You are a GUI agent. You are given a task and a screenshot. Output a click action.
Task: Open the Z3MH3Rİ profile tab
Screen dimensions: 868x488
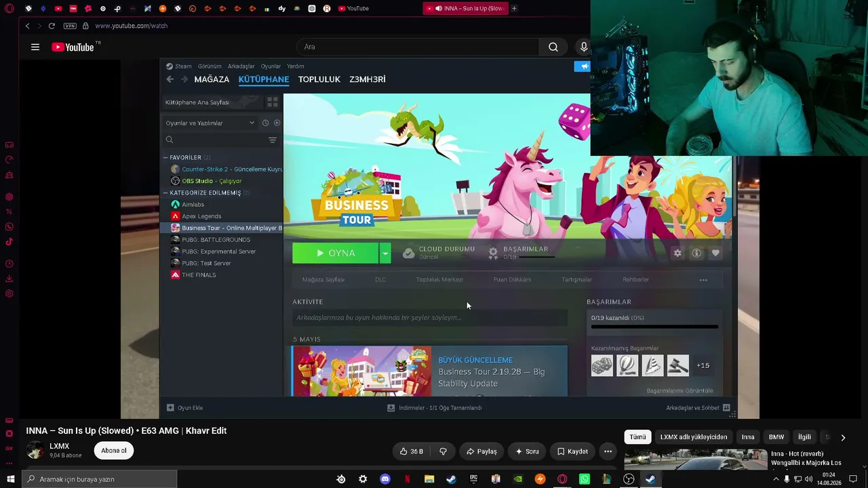coord(368,79)
